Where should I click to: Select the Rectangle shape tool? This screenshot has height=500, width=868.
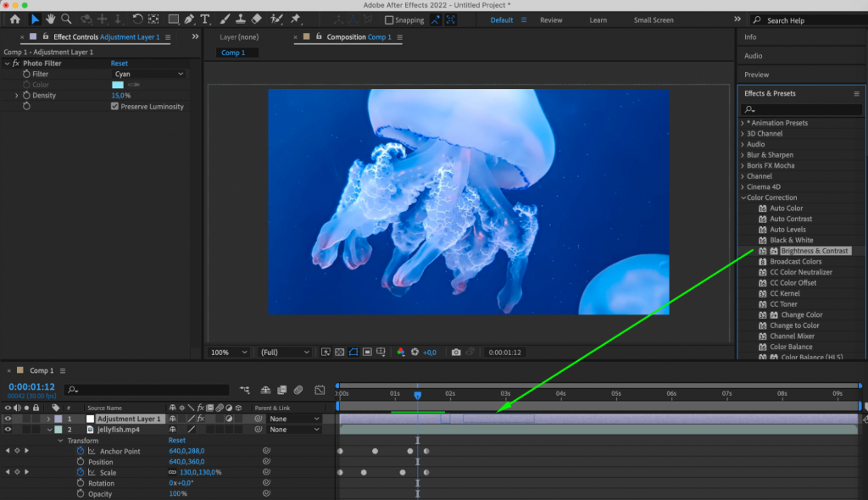pyautogui.click(x=174, y=18)
